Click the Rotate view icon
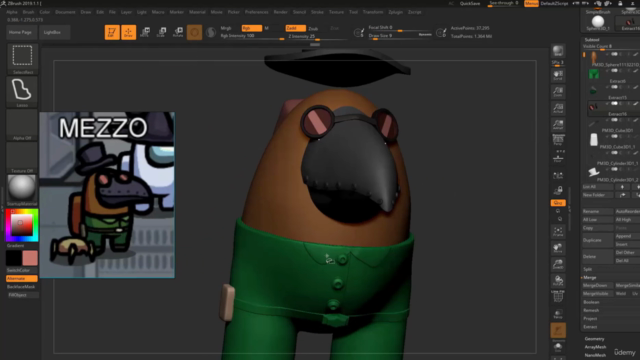Screen dimensions: 640x360 pos(558,280)
